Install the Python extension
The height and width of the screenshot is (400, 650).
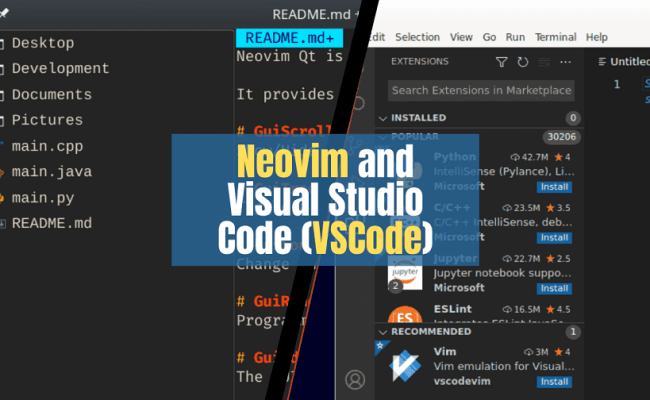(554, 187)
